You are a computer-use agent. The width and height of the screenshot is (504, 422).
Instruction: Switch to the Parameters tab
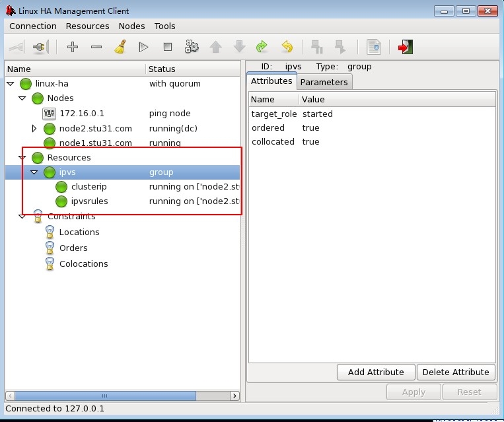[324, 83]
